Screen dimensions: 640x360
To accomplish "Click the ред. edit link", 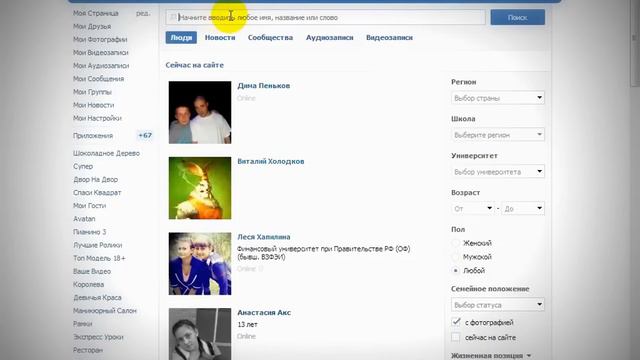I will click(143, 13).
